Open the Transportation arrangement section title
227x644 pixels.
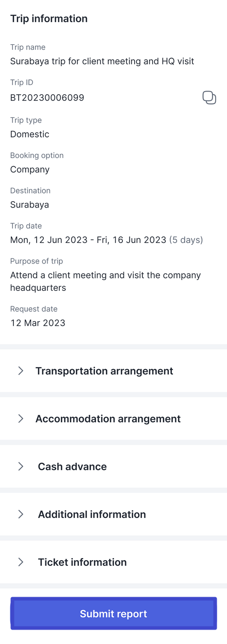[104, 371]
